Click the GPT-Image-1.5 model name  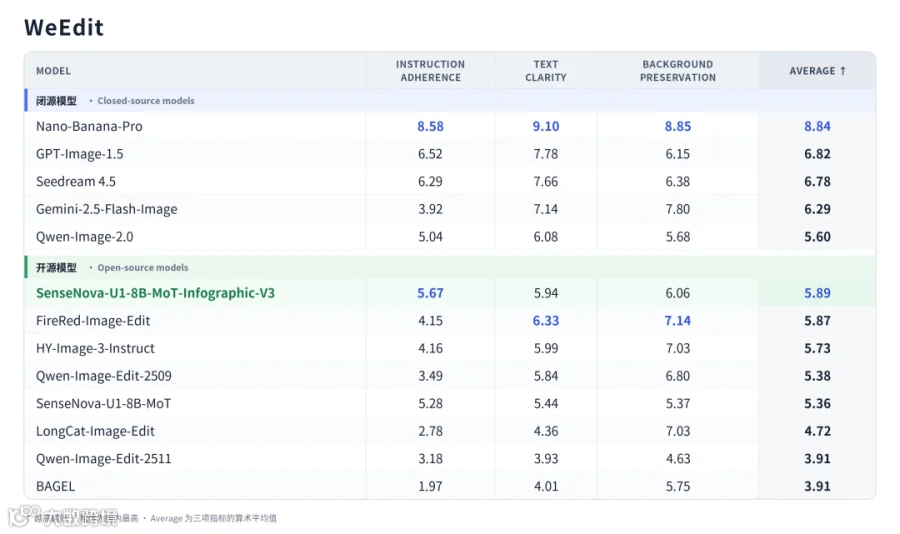pyautogui.click(x=79, y=154)
